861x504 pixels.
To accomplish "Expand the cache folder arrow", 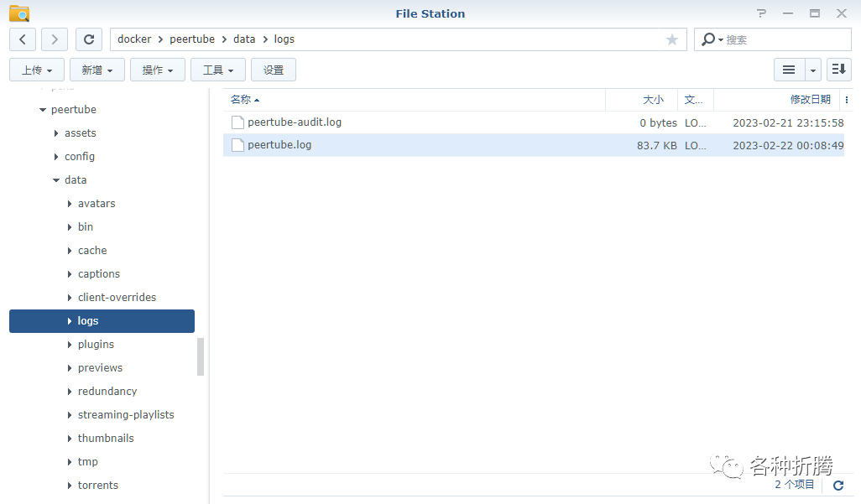I will coord(69,251).
